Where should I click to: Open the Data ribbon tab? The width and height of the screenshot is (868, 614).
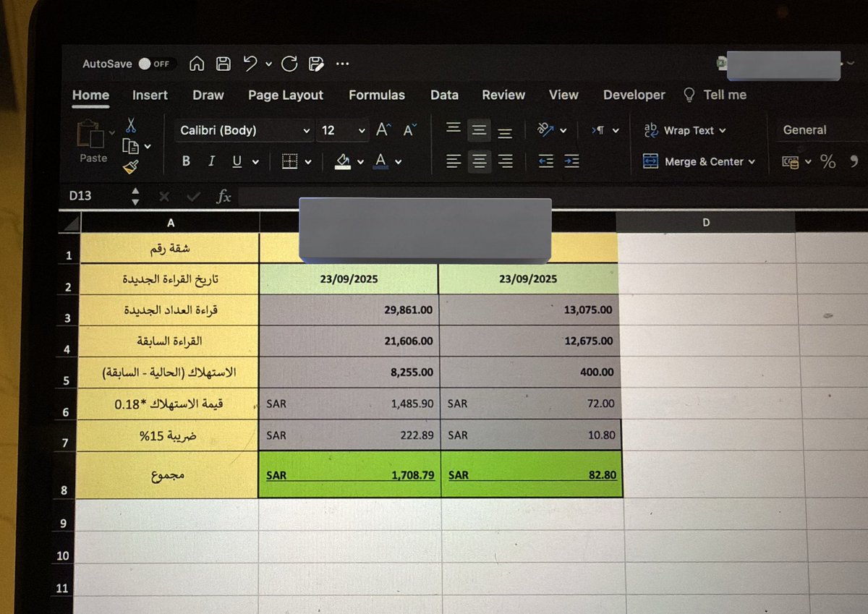coord(444,95)
